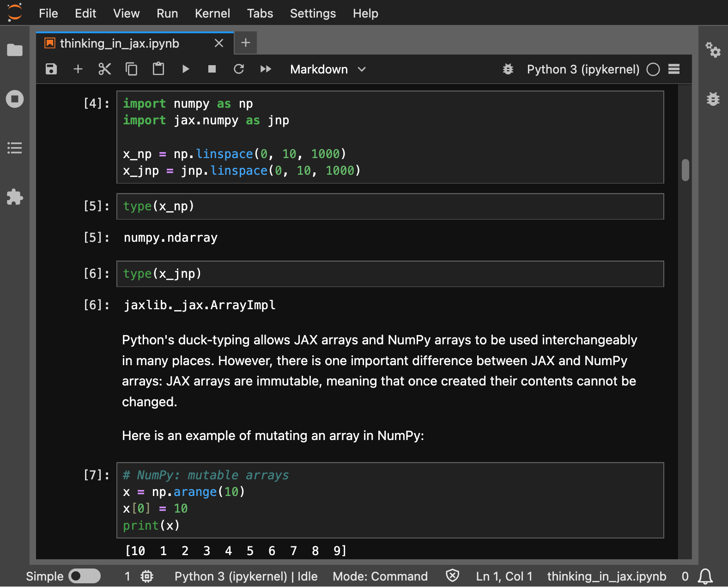Image resolution: width=728 pixels, height=587 pixels.
Task: Enable the debugger bug icon in toolbar
Action: (508, 69)
